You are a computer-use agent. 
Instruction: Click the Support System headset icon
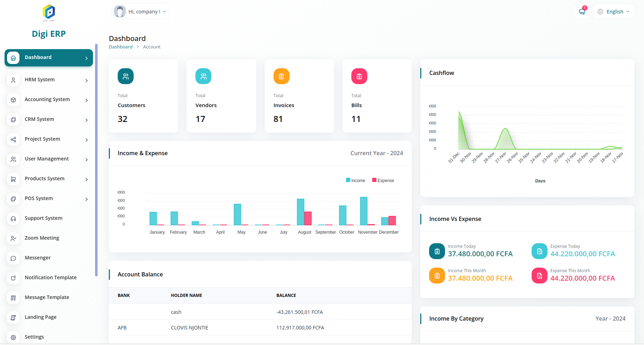point(13,219)
